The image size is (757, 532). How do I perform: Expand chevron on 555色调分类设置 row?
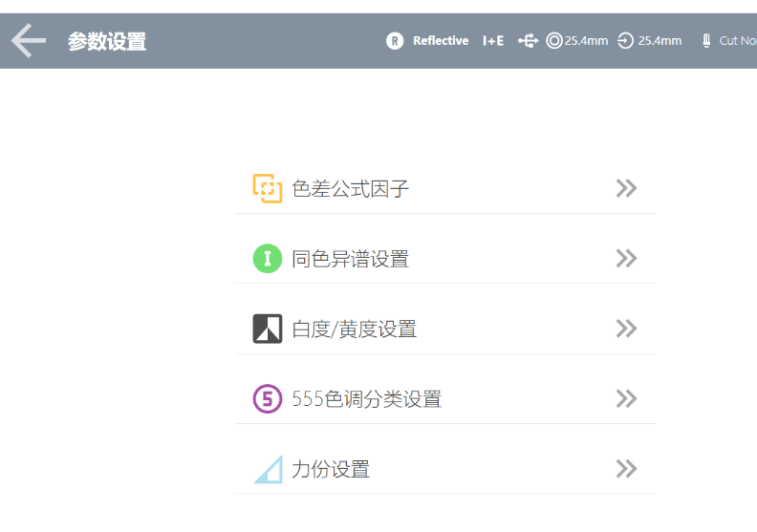pos(626,398)
